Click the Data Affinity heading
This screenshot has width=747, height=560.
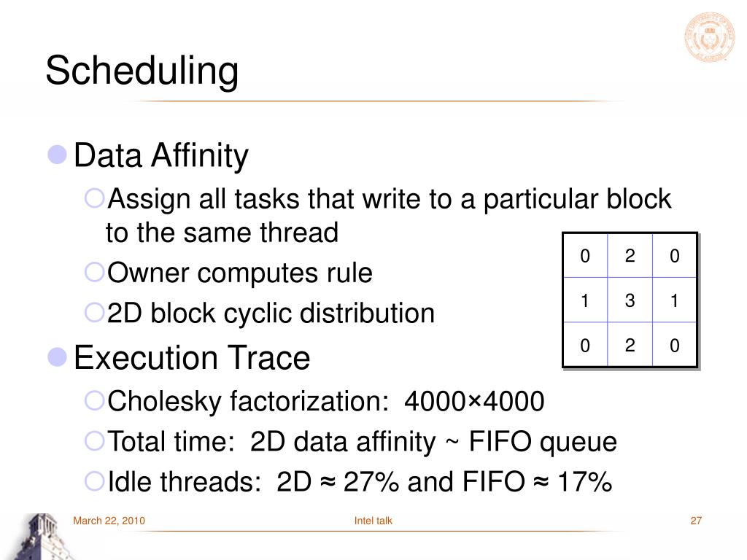pyautogui.click(x=161, y=156)
